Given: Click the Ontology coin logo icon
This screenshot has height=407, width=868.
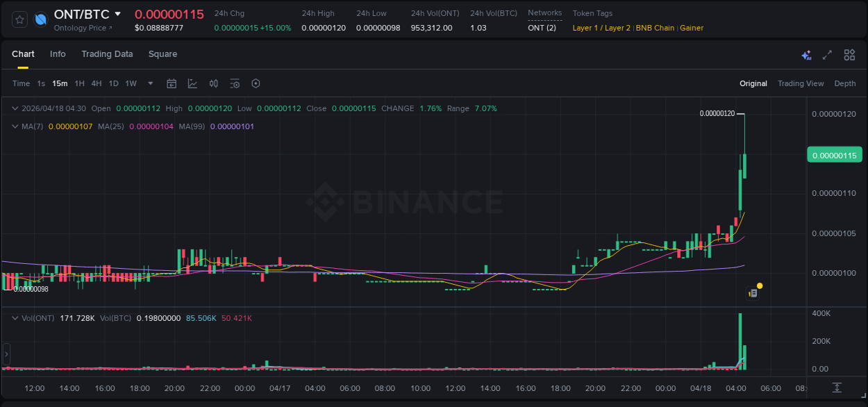Looking at the screenshot, I should (x=41, y=19).
